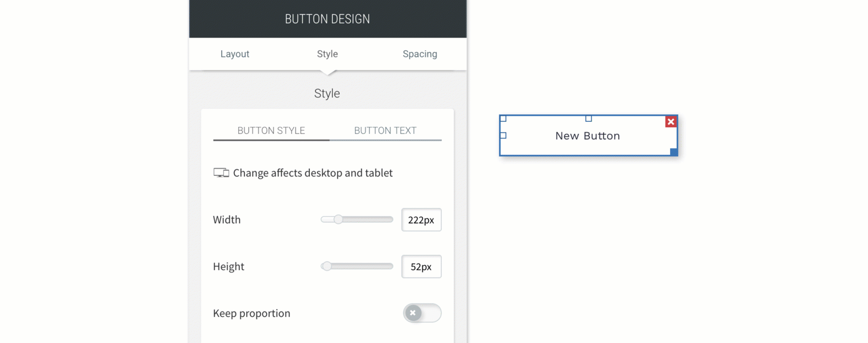Click the Keep proportion label
The image size is (868, 343).
point(251,313)
